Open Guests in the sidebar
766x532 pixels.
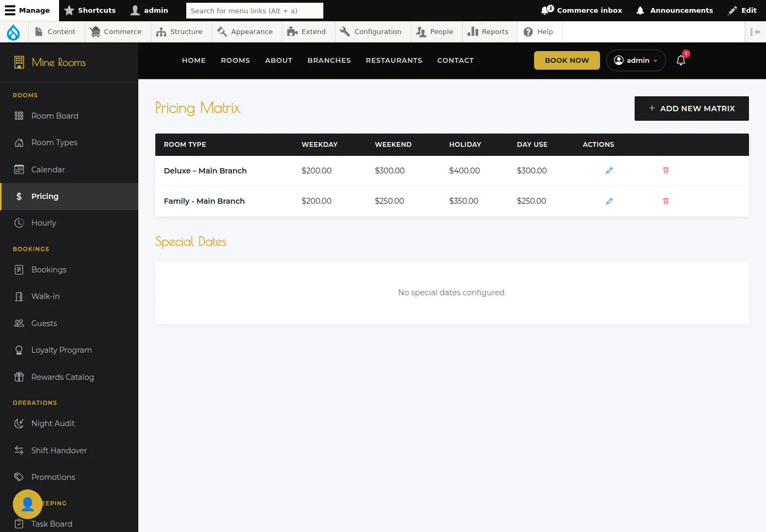pyautogui.click(x=69, y=323)
